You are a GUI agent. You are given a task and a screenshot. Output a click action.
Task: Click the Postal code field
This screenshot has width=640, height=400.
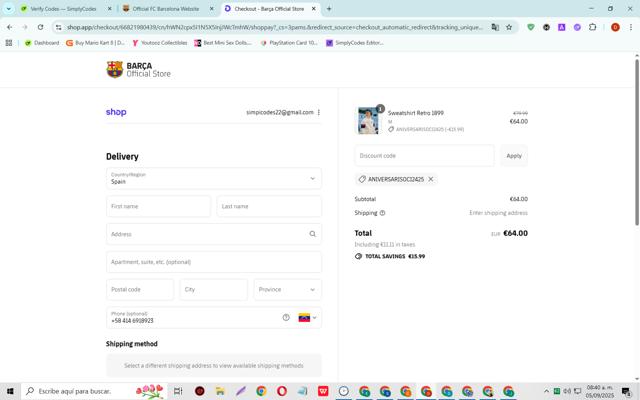point(140,289)
